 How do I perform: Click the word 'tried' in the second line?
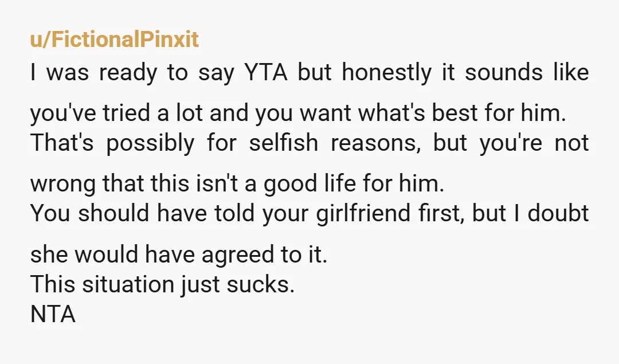point(126,113)
